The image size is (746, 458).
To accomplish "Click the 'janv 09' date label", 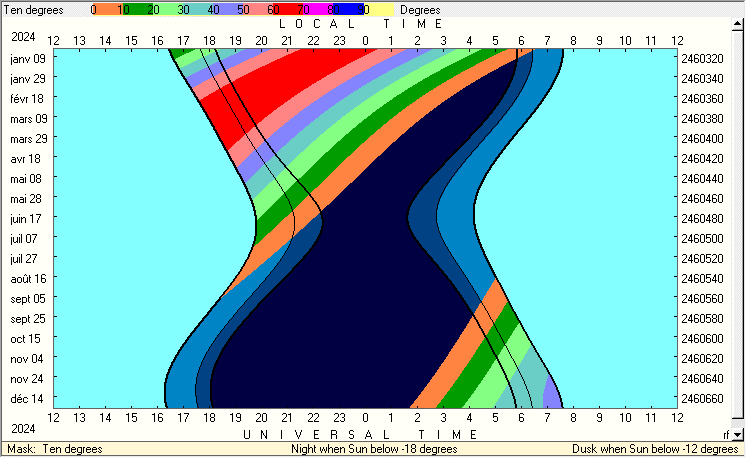I will point(28,58).
